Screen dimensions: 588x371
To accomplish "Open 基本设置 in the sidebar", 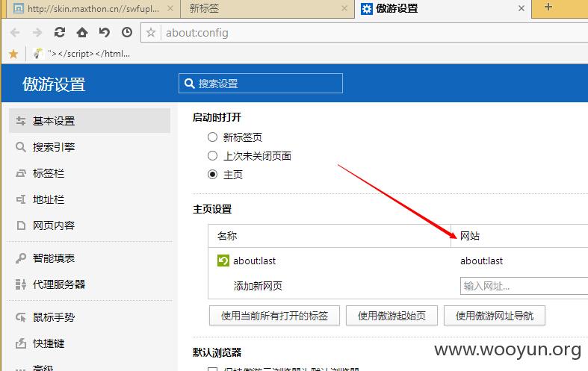I will [x=90, y=121].
